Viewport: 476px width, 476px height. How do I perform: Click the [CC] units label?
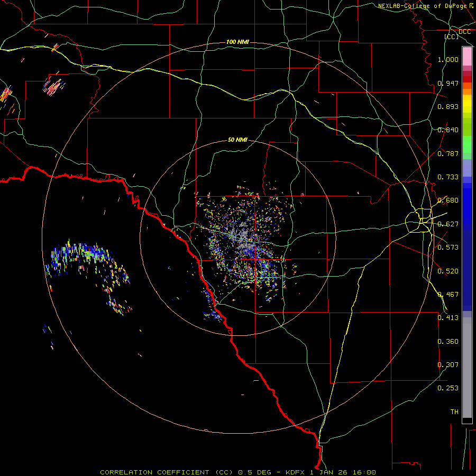(452, 36)
